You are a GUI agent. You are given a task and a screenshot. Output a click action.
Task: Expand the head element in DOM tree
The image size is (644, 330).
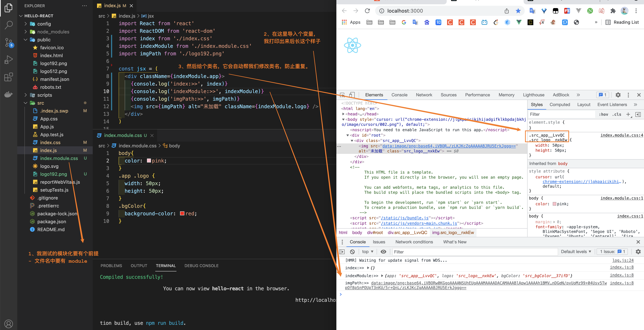[344, 114]
